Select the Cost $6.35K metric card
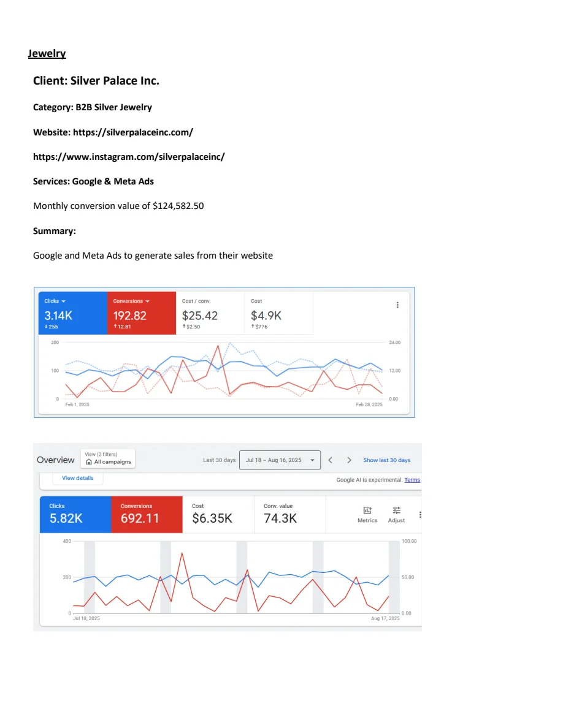 tap(218, 514)
